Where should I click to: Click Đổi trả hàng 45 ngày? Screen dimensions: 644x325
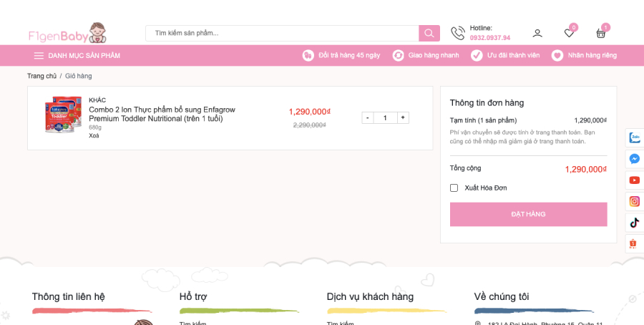pyautogui.click(x=349, y=55)
